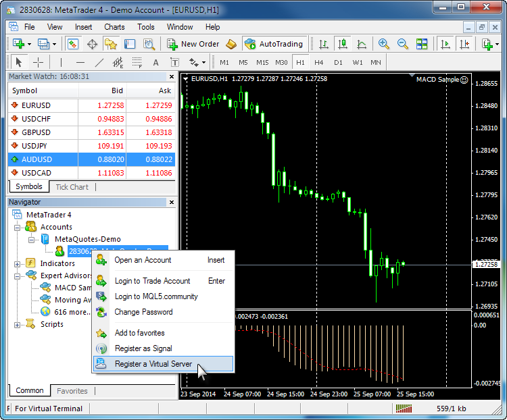The width and height of the screenshot is (507, 420).
Task: Open the New Chart dropdown arrow
Action: 30,44
